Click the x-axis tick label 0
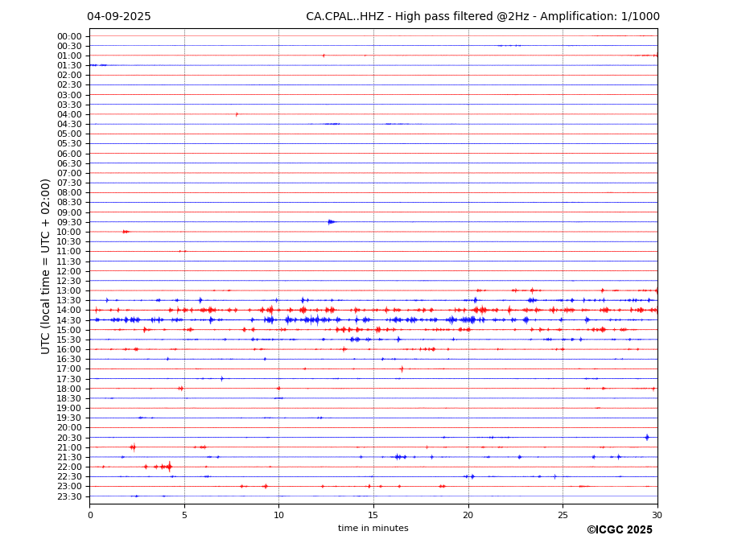The image size is (746, 560). (x=90, y=515)
